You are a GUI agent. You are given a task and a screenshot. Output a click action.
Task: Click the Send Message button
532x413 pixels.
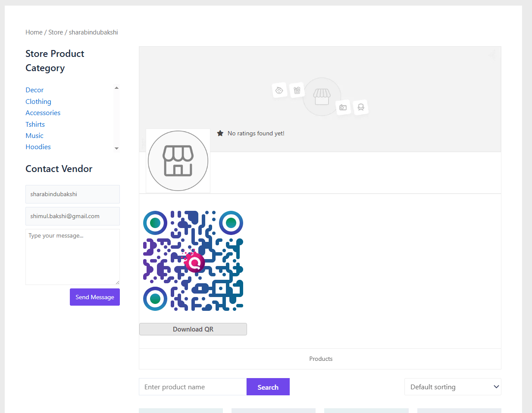click(x=95, y=297)
